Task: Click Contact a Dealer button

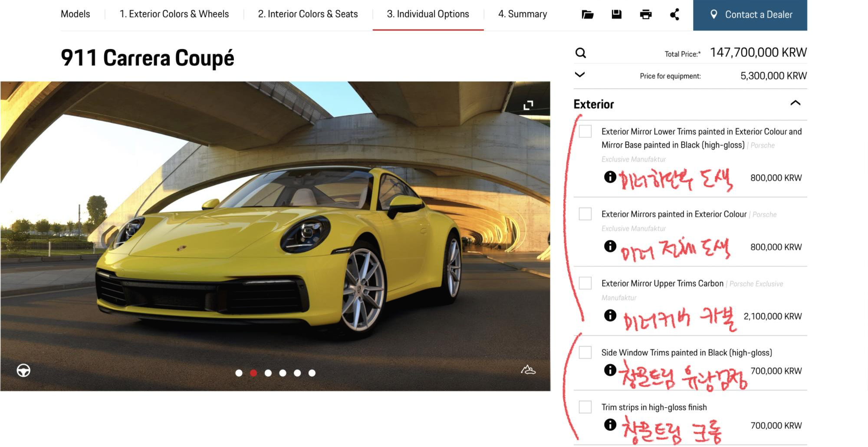Action: [x=750, y=15]
